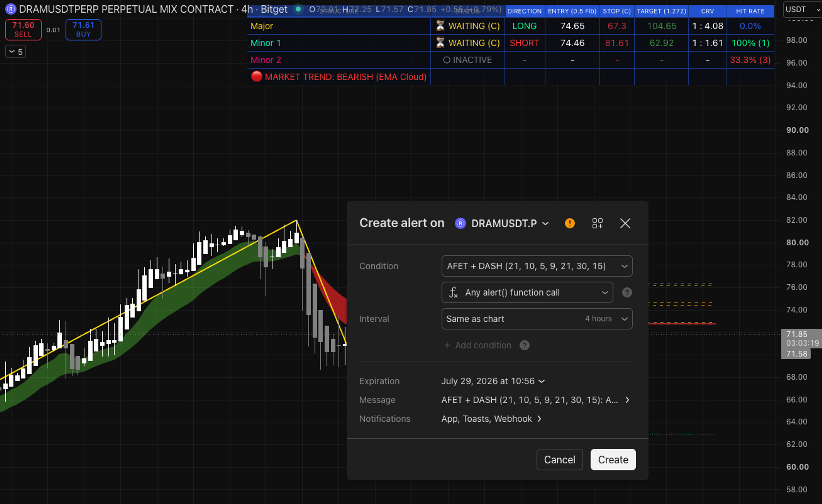
Task: Open the alert presets grid icon
Action: 597,223
